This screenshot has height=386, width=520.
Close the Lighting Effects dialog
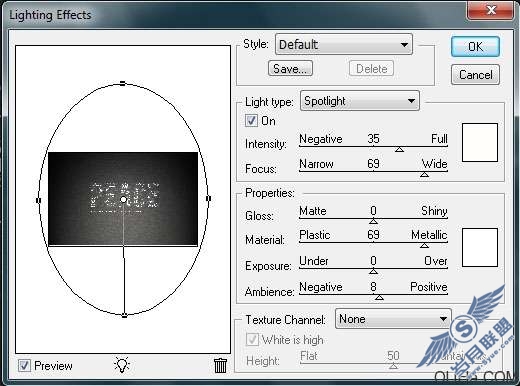pos(490,10)
